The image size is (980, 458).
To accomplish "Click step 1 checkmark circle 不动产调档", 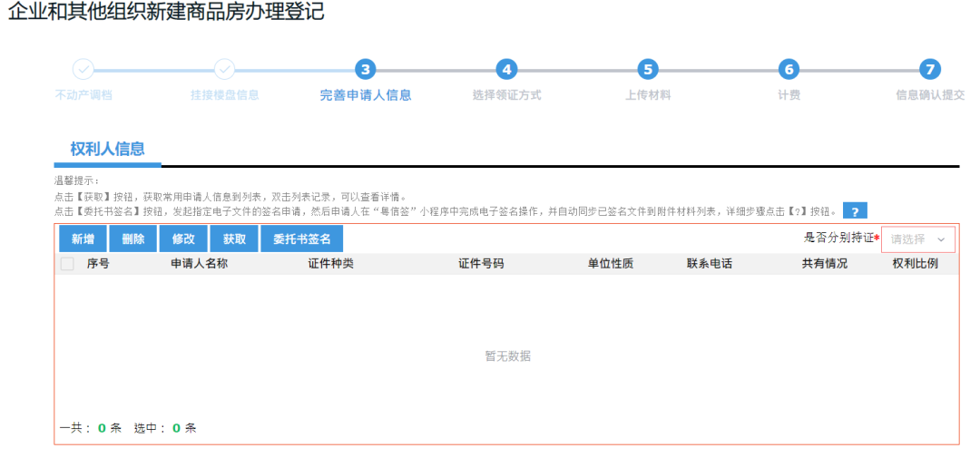I will click(83, 69).
